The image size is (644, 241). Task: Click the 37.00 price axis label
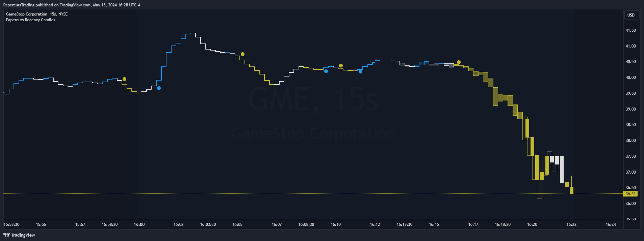pos(630,172)
